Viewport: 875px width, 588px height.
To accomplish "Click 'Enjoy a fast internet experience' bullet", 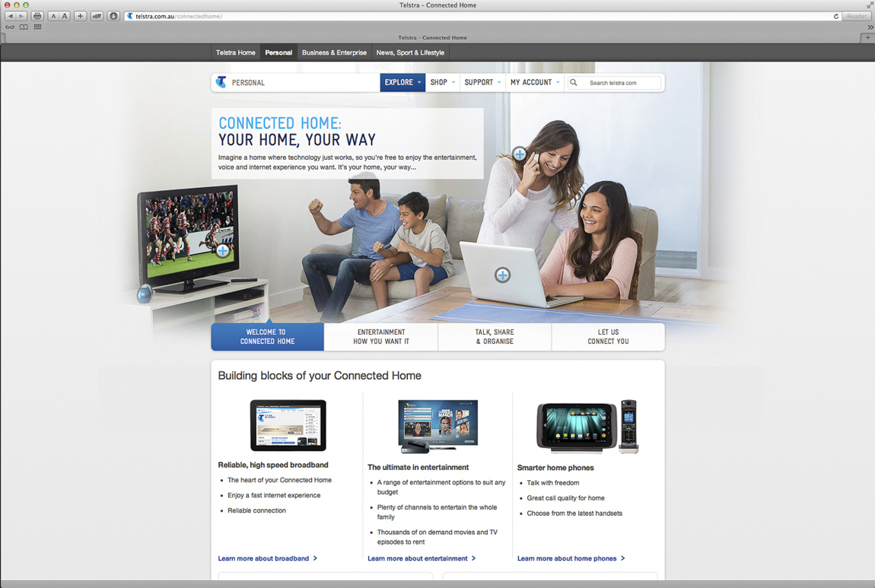I will pyautogui.click(x=274, y=495).
